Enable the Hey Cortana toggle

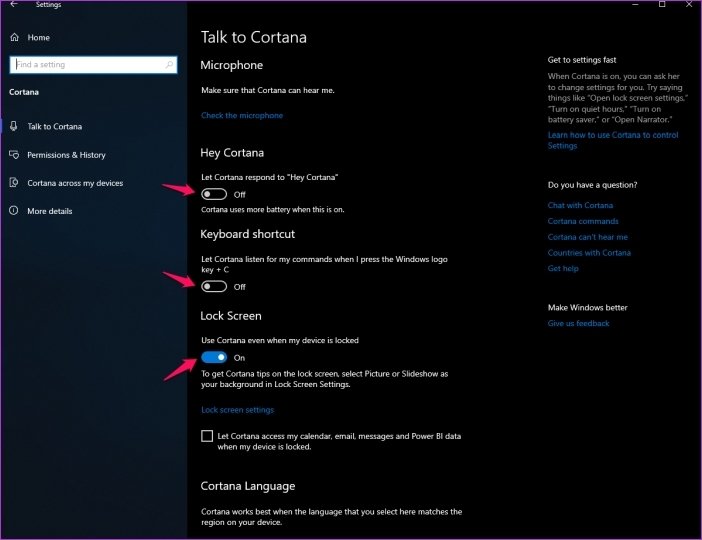(x=214, y=194)
